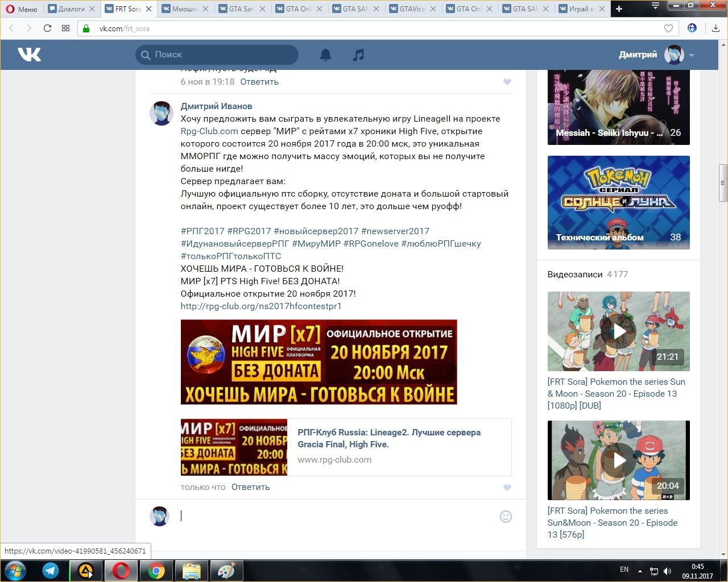Switch to the GTAVice browser tab
Screen dimensions: 728x582
pyautogui.click(x=412, y=9)
